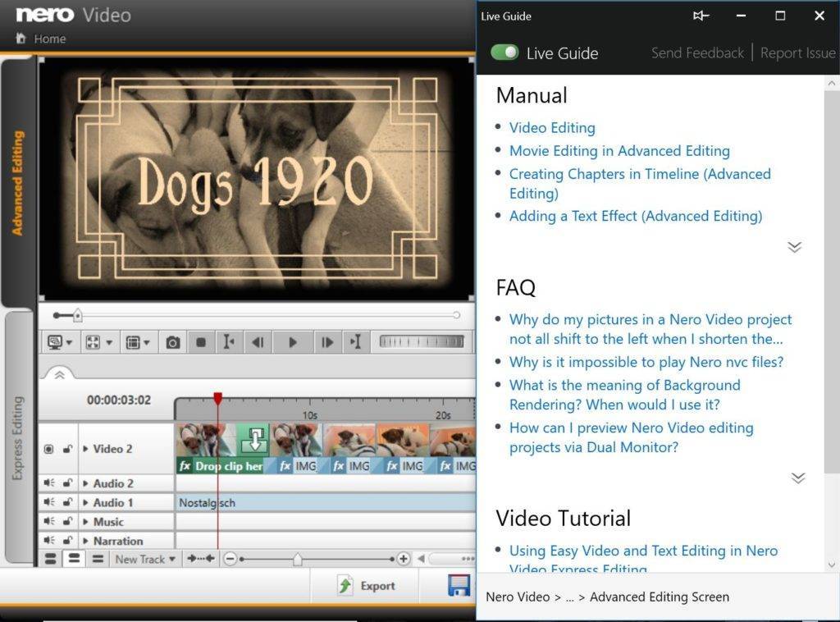
Task: Step forward one frame
Action: [326, 343]
